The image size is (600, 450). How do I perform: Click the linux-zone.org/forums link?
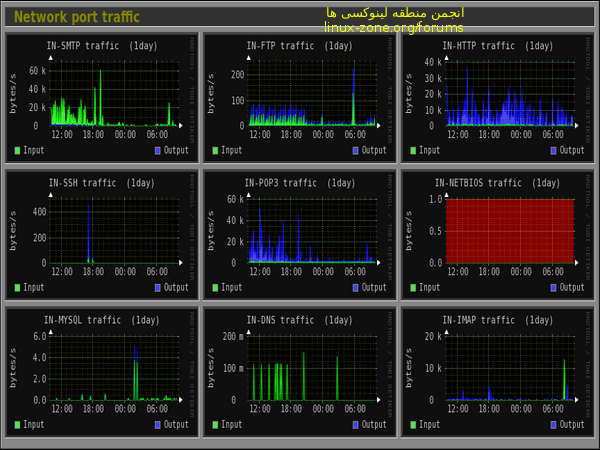[x=393, y=28]
